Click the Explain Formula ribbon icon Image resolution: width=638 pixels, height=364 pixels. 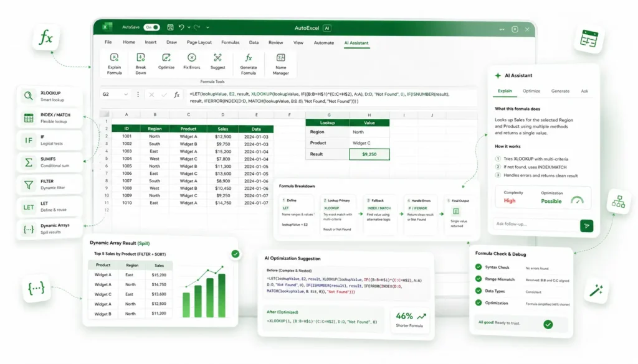[x=115, y=58]
